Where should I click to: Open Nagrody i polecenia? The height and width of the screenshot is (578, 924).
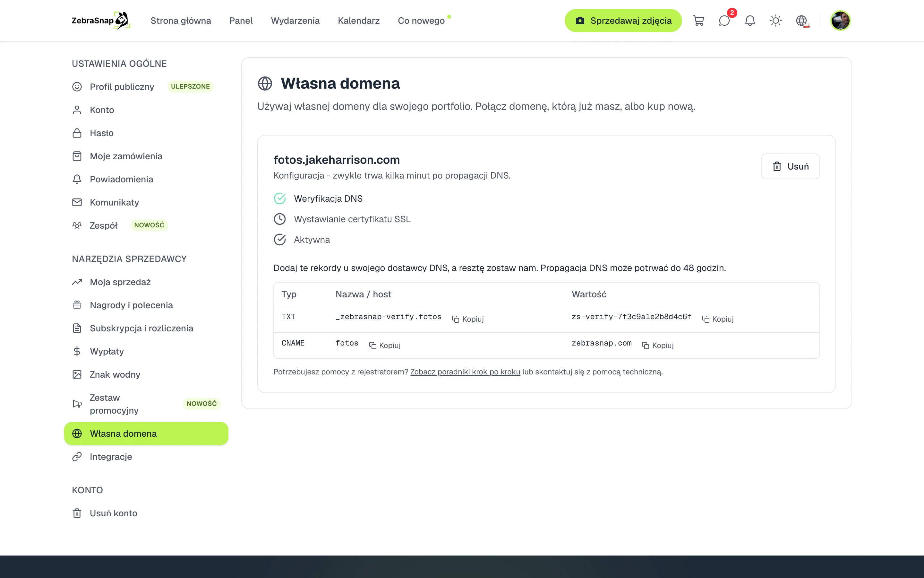[146, 305]
